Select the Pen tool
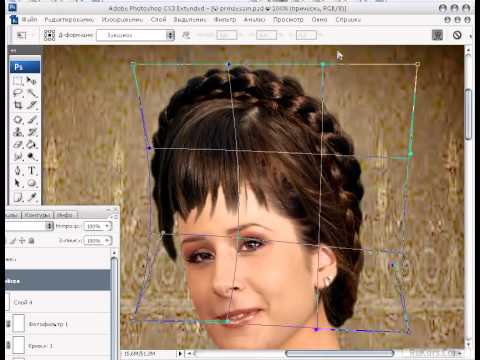480x360 pixels. pyautogui.click(x=18, y=171)
